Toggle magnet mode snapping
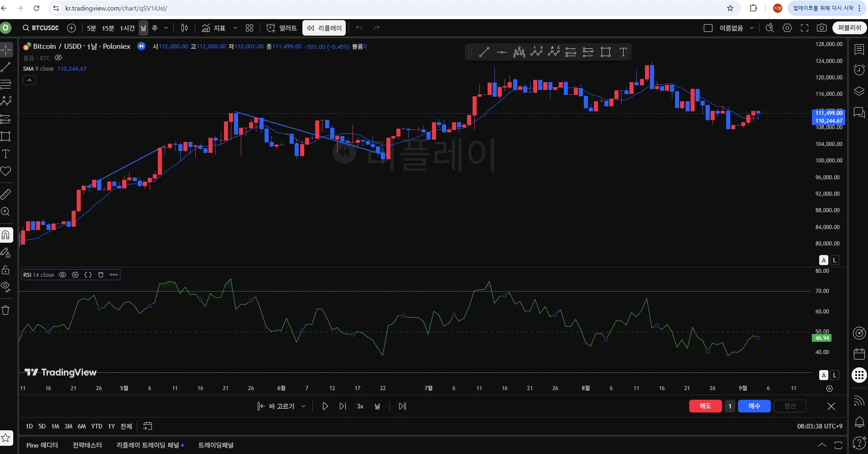868x454 pixels. [6, 235]
